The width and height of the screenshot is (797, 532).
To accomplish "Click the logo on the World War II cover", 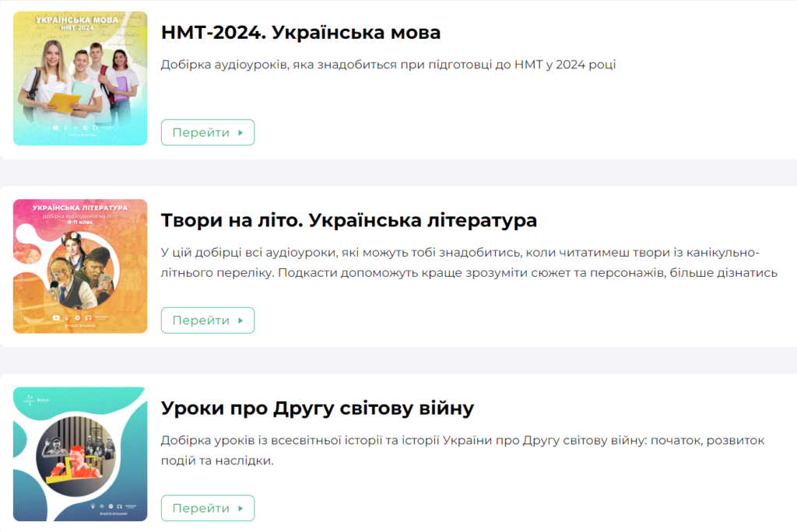I will point(30,399).
